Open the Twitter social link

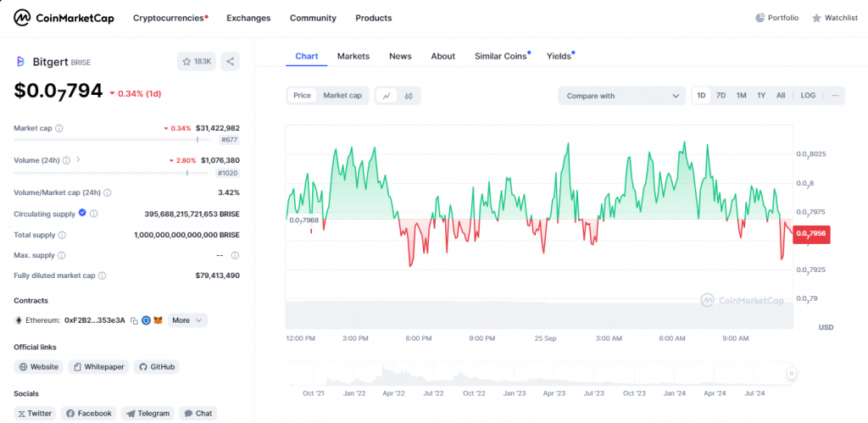coord(35,413)
